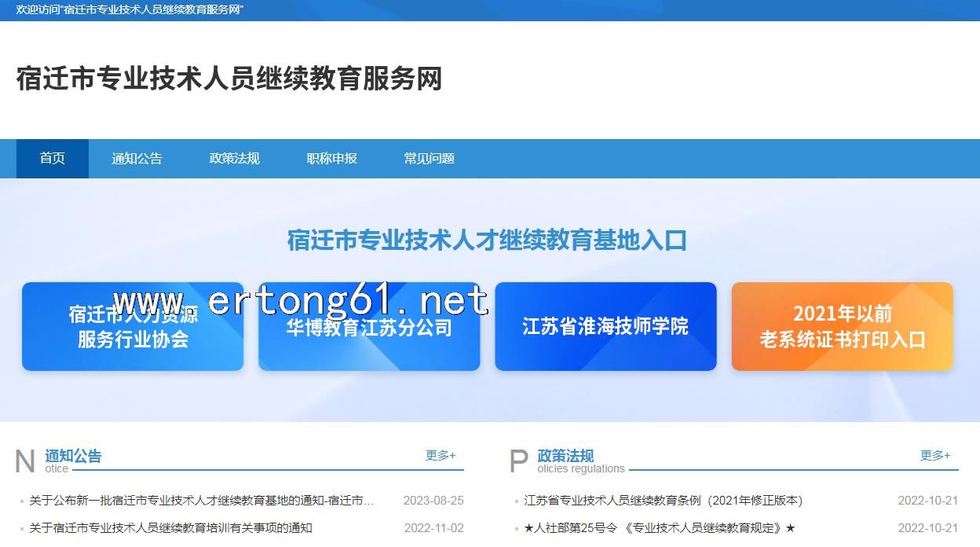The width and height of the screenshot is (980, 547).
Task: Click 更多+ beside 政策法规 section
Action: pos(935,455)
